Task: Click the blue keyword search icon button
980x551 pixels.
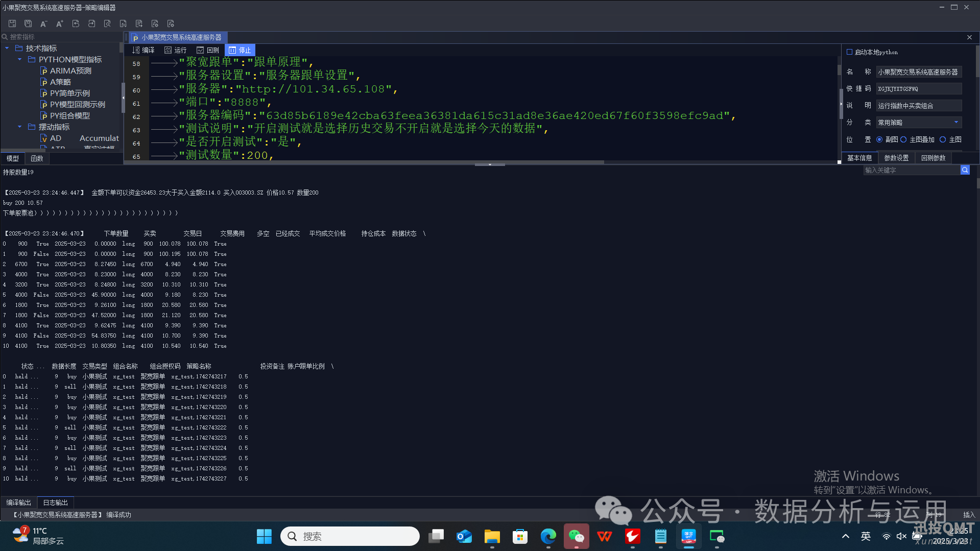Action: click(965, 170)
